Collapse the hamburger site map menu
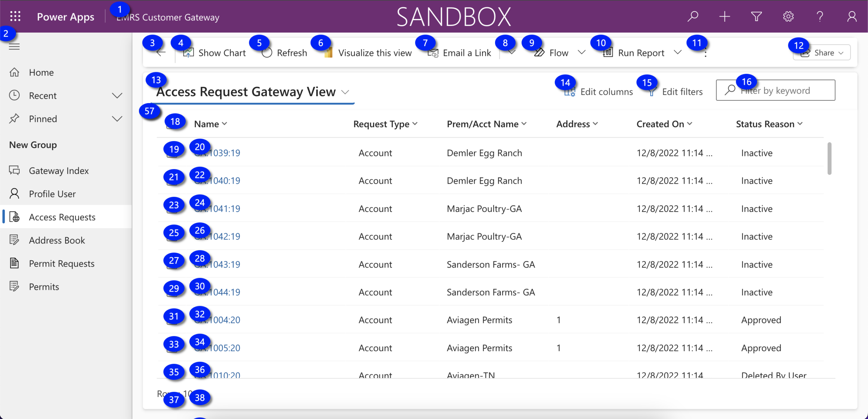 tap(14, 46)
